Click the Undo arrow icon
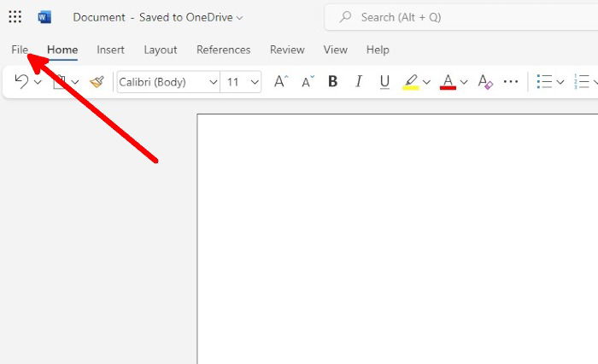Viewport: 598px width, 364px height. click(21, 82)
